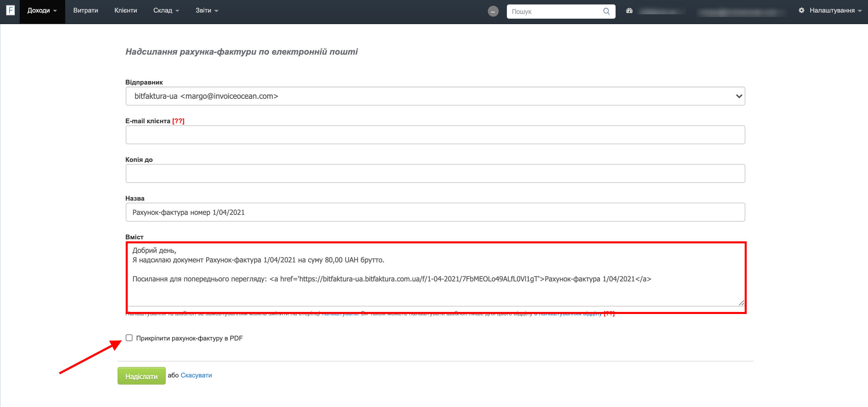Viewport: 868px width, 407px height.
Task: Open the Відправник sender dropdown
Action: [x=435, y=96]
